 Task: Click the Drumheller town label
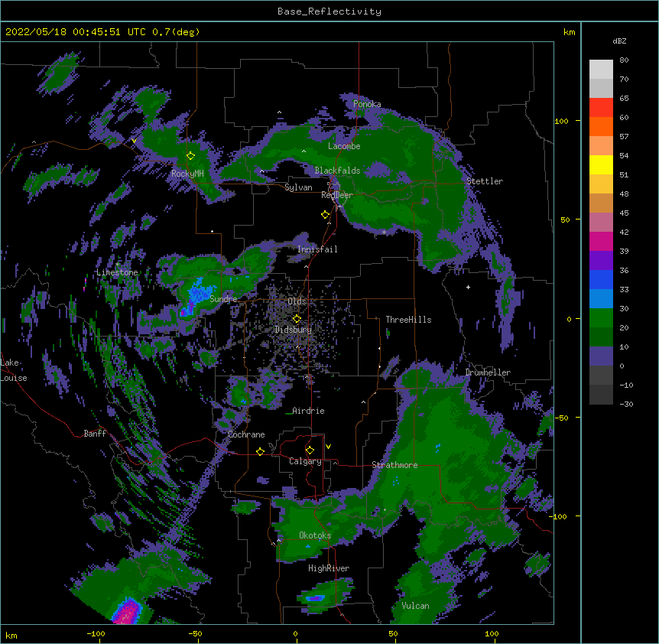tap(488, 372)
